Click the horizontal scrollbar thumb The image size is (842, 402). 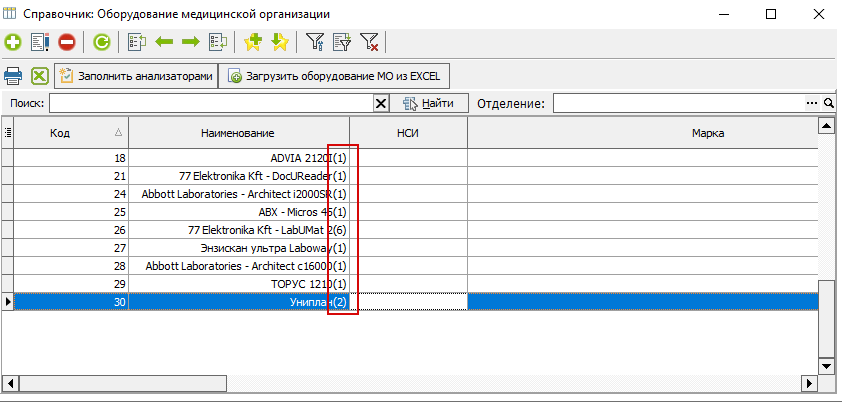coord(123,383)
